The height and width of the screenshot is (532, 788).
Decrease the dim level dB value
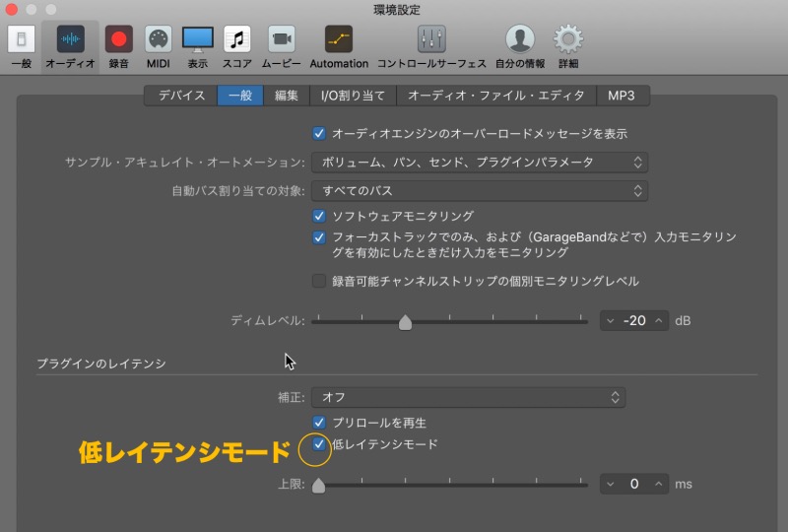tap(610, 321)
